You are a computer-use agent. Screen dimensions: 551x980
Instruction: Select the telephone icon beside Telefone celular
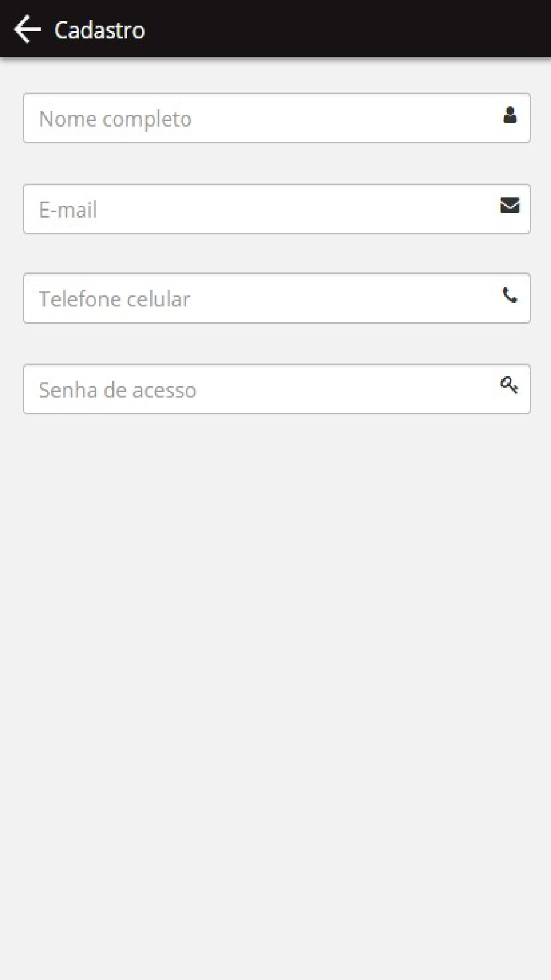coord(510,295)
